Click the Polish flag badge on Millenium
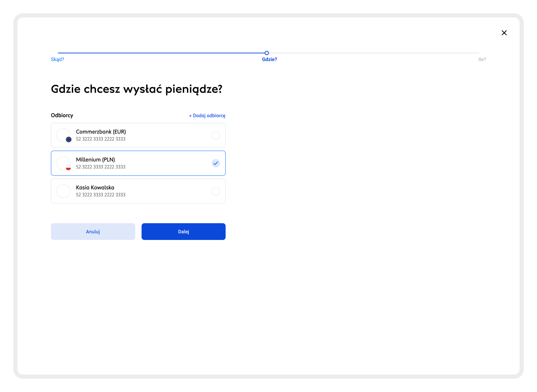Screen dimensions: 537x392 click(x=68, y=168)
